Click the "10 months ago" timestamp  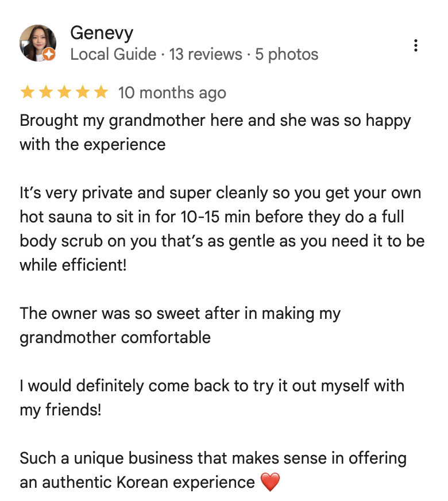[172, 93]
